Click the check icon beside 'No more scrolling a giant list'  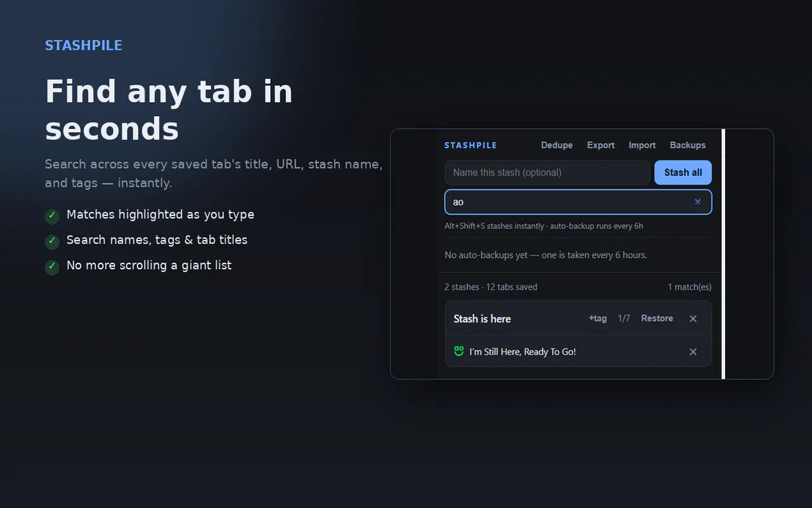pyautogui.click(x=52, y=267)
